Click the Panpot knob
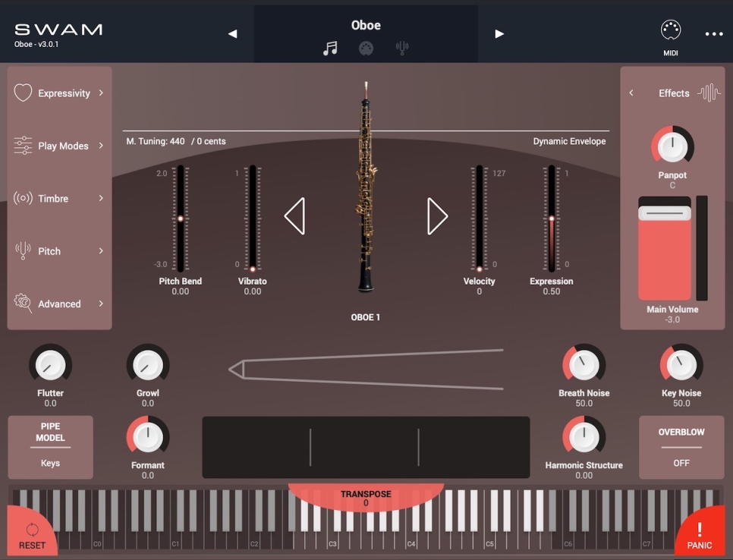The height and width of the screenshot is (560, 733). click(x=672, y=146)
